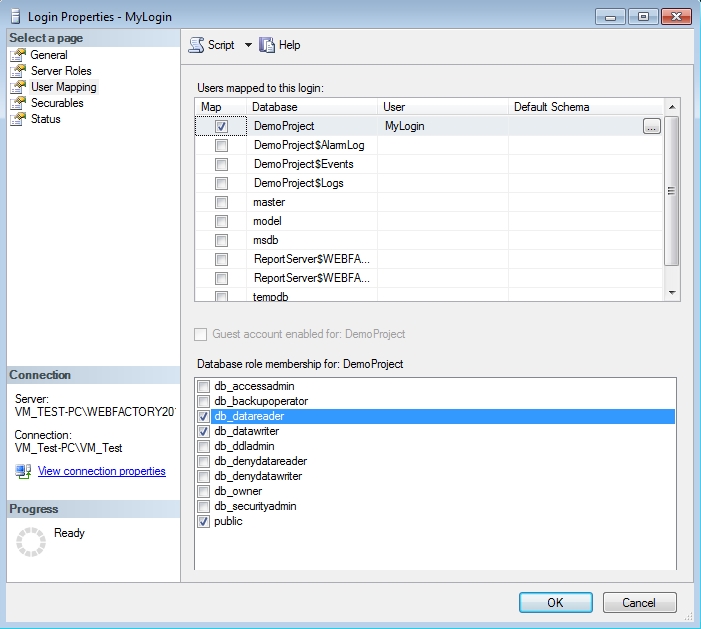Click the Help toolbar icon

click(x=267, y=45)
